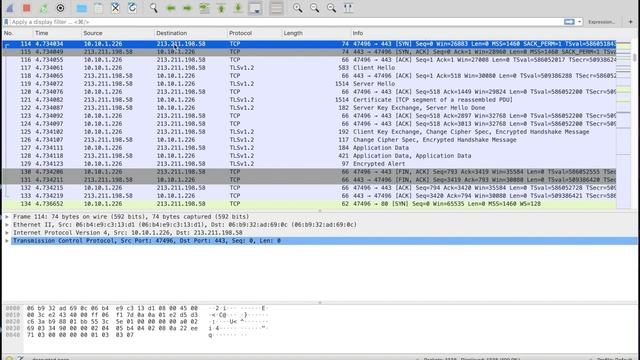This screenshot has width=640, height=360.
Task: Open the display filter bookmarks
Action: [x=6, y=22]
